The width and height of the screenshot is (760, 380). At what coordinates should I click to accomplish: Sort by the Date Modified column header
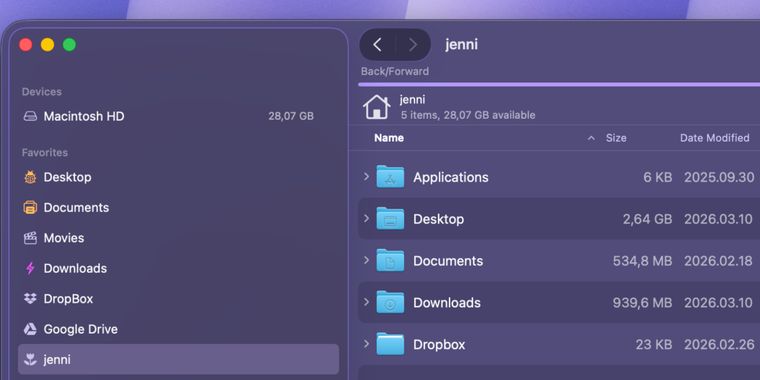(714, 138)
